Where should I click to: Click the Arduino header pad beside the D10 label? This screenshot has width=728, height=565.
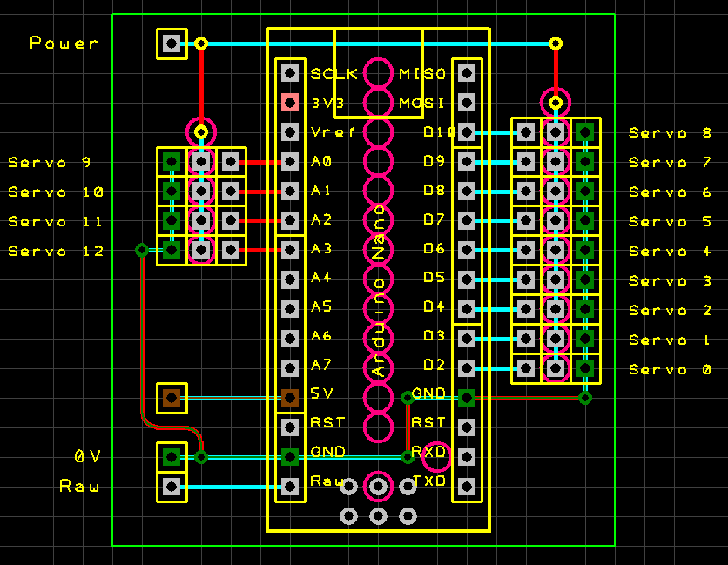[x=467, y=132]
